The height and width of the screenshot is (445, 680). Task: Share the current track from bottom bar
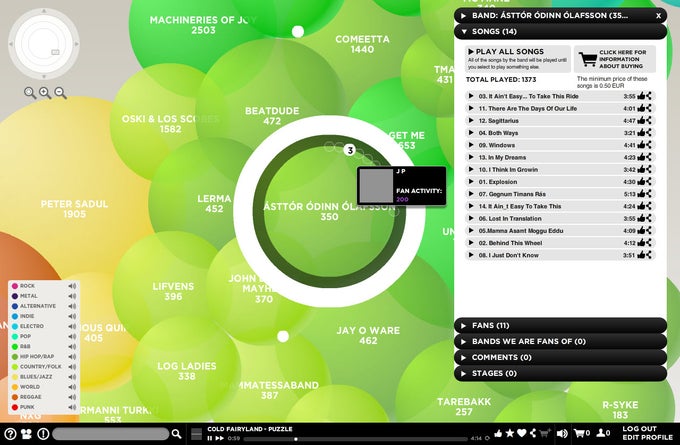[533, 433]
